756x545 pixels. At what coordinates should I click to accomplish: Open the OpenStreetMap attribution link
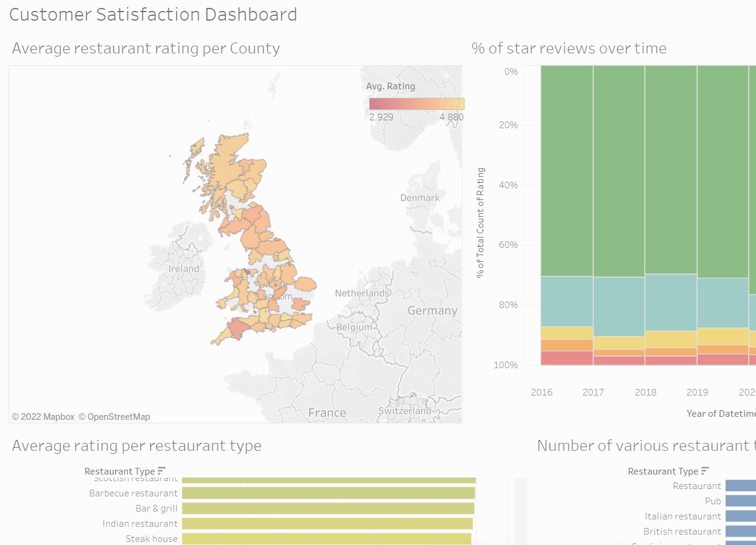pyautogui.click(x=118, y=417)
